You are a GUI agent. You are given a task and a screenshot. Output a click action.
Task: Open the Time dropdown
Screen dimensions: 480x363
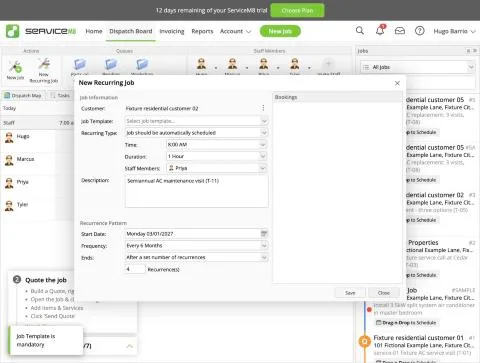pyautogui.click(x=263, y=145)
